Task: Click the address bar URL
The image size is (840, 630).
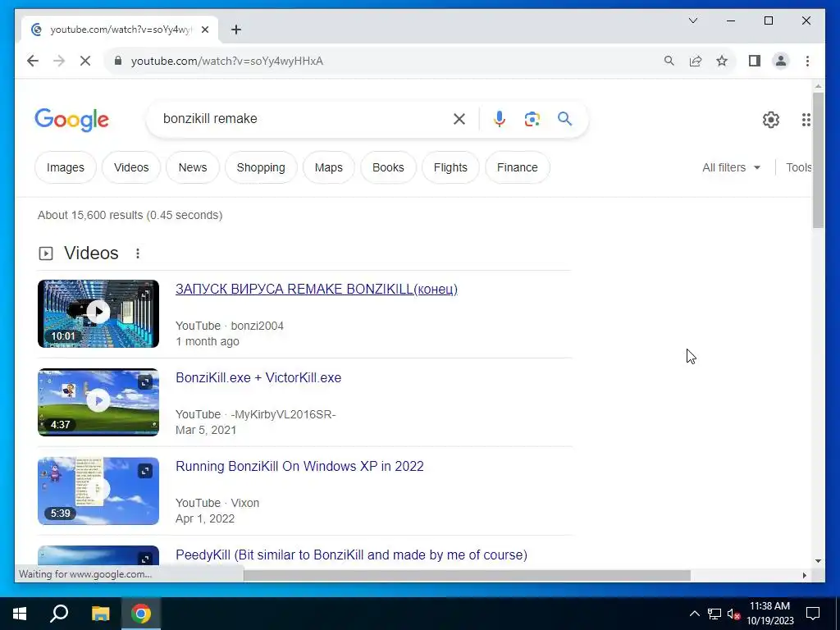Action: pos(227,61)
